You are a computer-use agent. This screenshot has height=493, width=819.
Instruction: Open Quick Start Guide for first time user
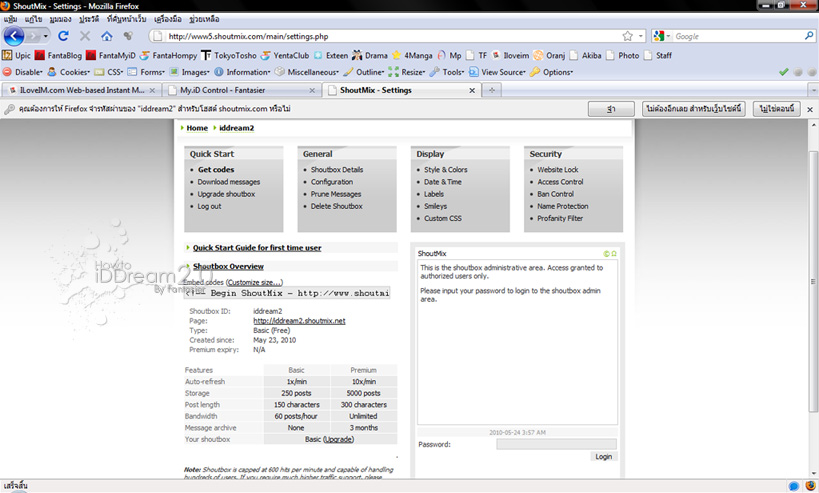click(x=257, y=248)
